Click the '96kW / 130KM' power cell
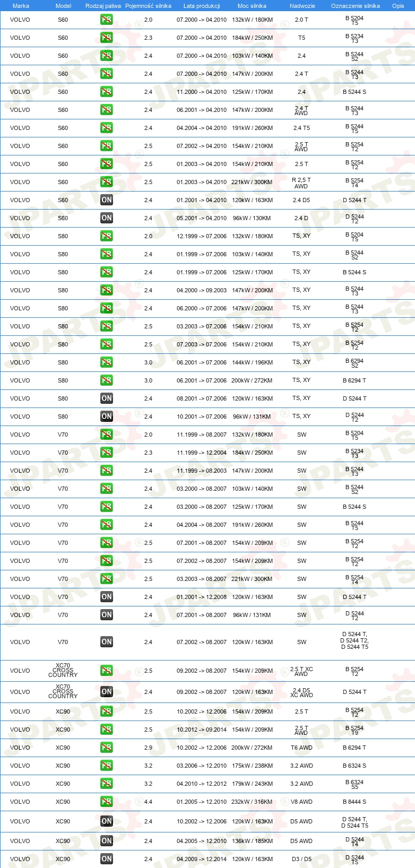The image size is (415, 868). click(252, 218)
